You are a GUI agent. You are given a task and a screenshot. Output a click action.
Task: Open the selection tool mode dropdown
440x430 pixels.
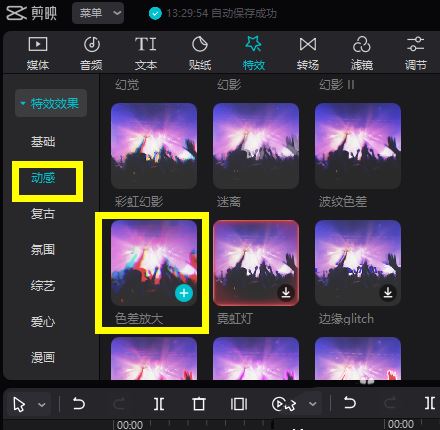[x=42, y=405]
